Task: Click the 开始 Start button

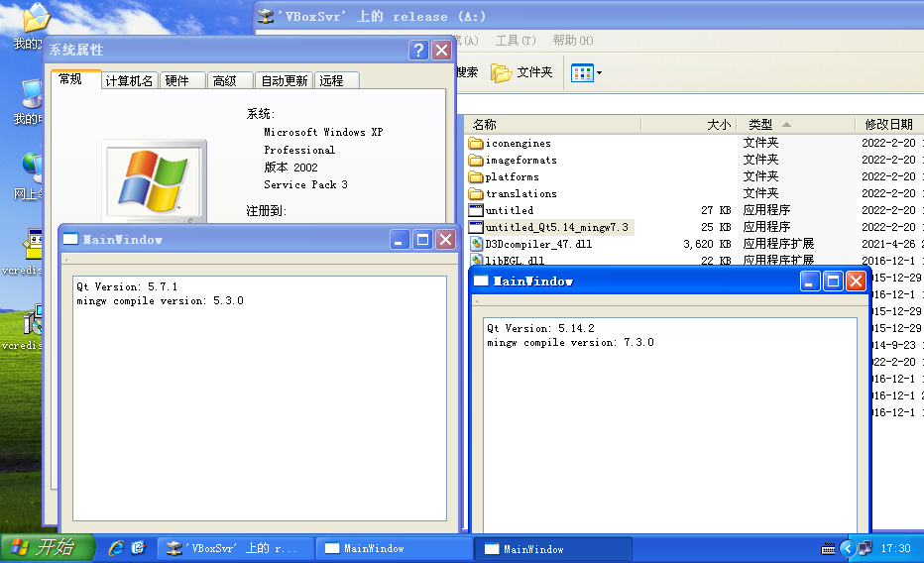Action: [x=48, y=548]
